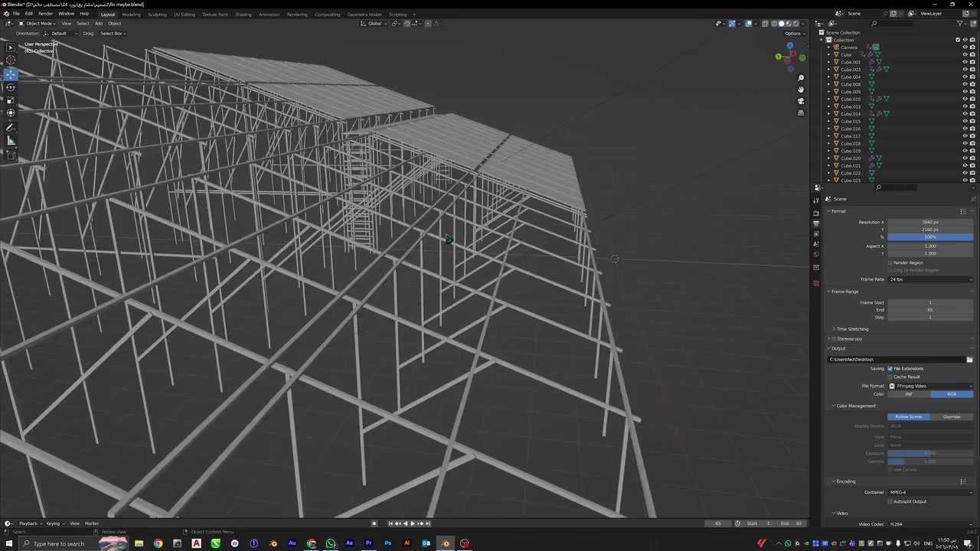Activate the 3D Cursor tool
Screen dimensions: 980x551
coord(11,60)
